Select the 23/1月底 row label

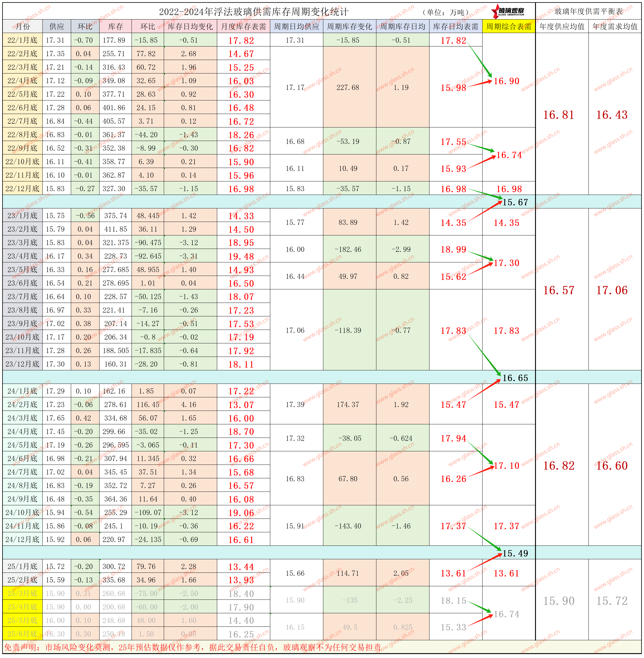tap(23, 215)
